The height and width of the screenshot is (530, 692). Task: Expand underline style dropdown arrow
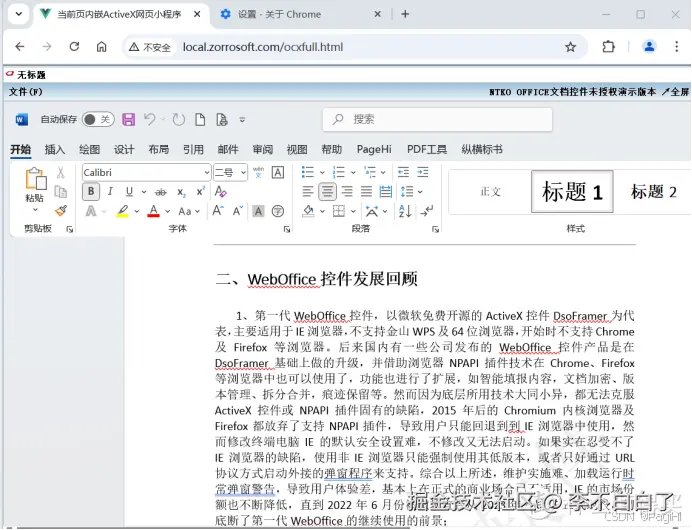click(144, 192)
